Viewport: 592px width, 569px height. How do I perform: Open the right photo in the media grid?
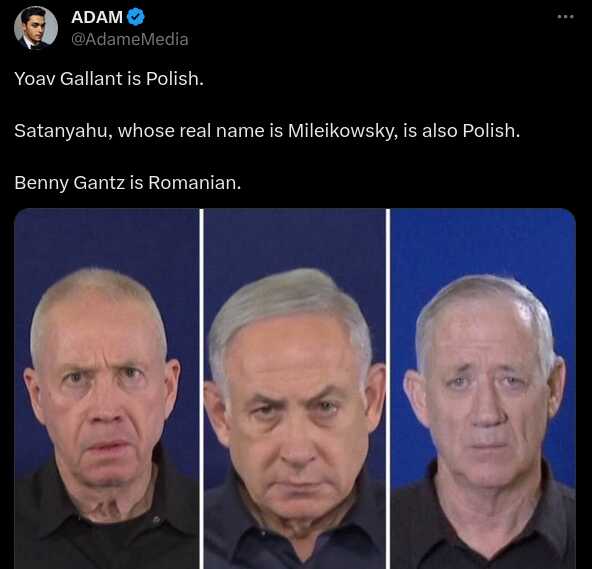pos(483,389)
